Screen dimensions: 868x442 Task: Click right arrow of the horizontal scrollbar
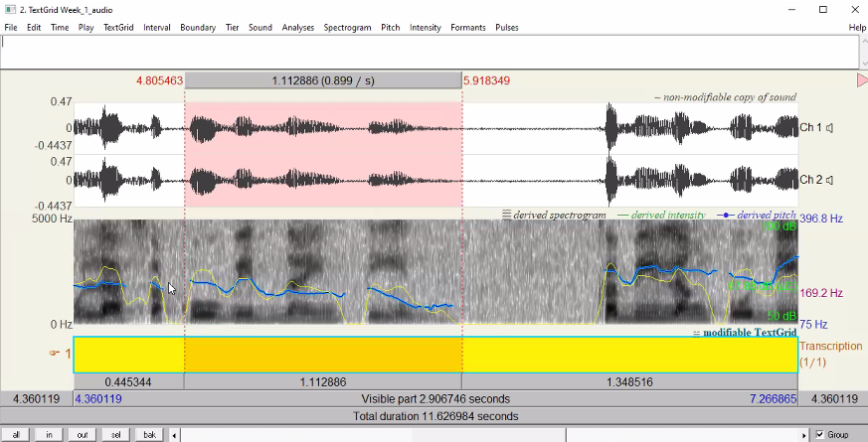[804, 435]
